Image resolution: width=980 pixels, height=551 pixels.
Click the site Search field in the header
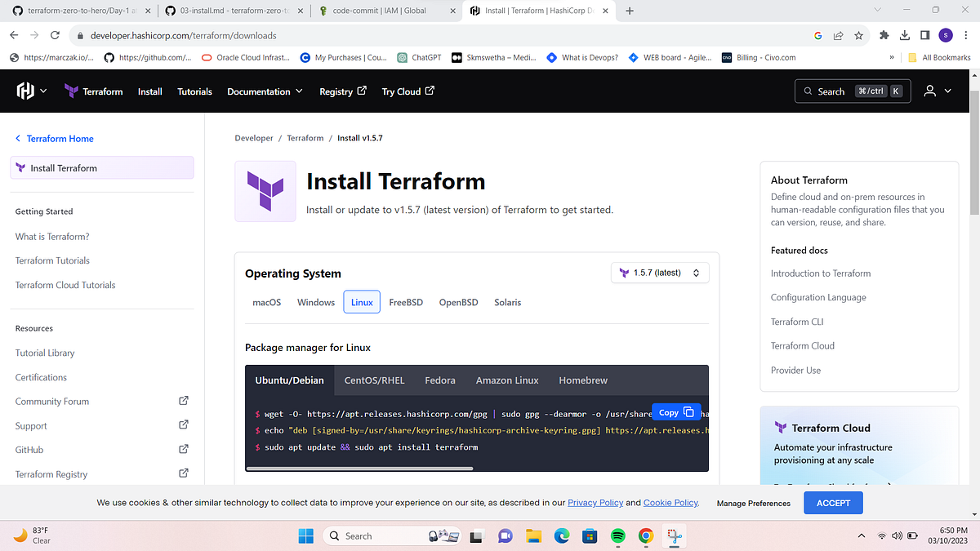(852, 91)
